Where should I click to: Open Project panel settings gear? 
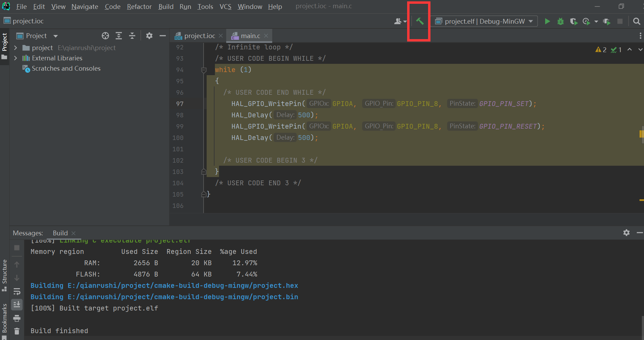click(x=149, y=36)
